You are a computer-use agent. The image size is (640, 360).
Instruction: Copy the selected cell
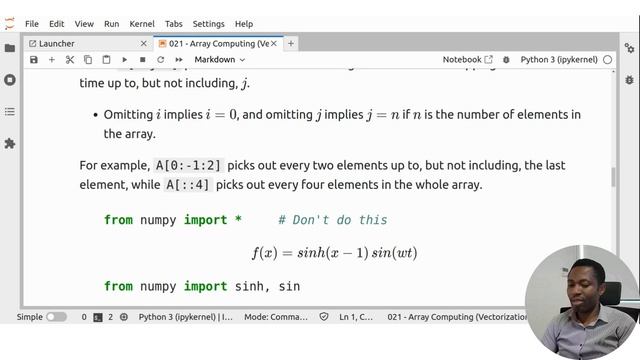click(x=88, y=60)
